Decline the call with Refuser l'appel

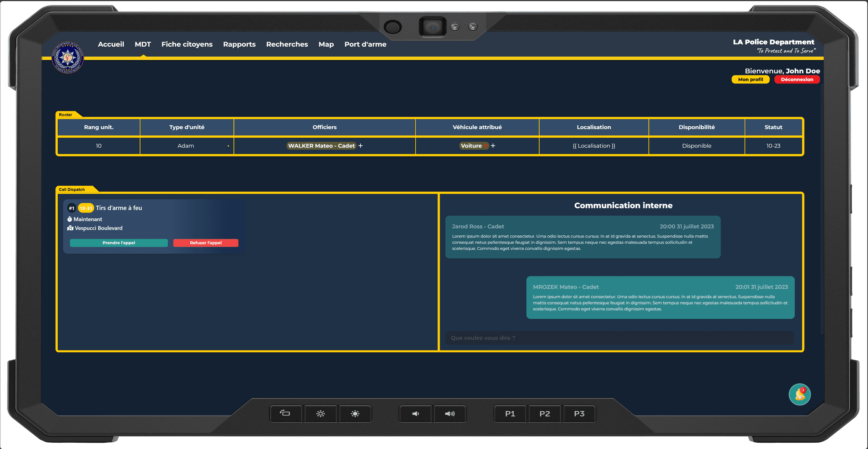click(206, 243)
